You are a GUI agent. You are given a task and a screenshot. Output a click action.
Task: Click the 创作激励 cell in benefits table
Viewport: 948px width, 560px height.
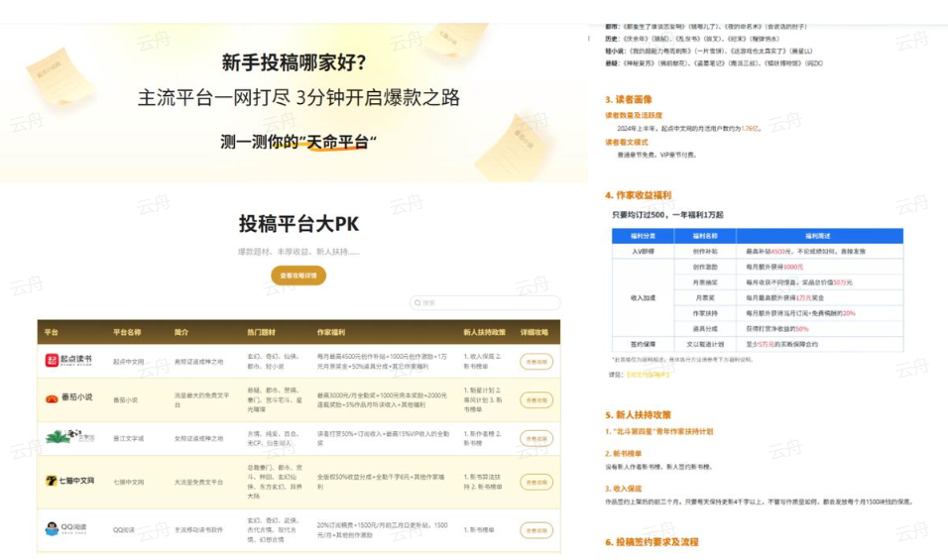point(705,267)
